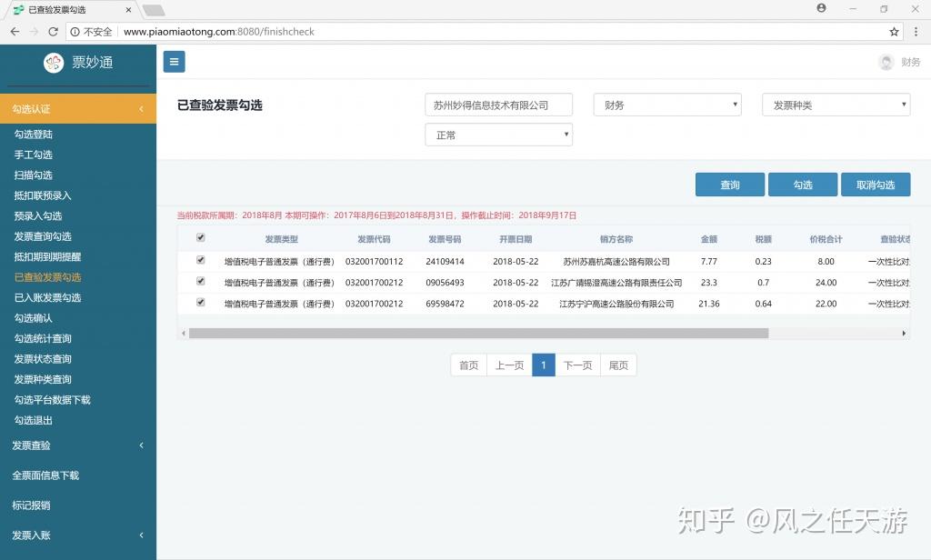The image size is (931, 560).
Task: Click the scrollbar right arrow under table
Action: click(904, 334)
